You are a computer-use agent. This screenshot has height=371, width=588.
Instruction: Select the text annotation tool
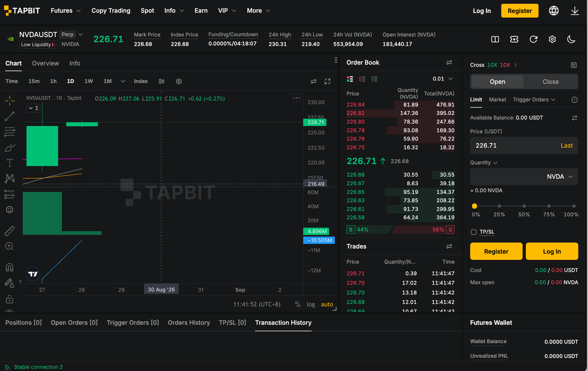tap(9, 163)
